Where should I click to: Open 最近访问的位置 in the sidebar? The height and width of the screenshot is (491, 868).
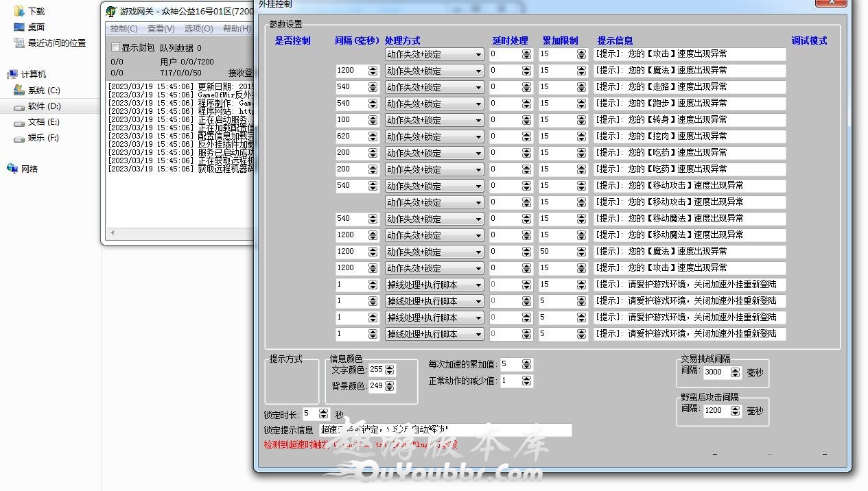(56, 43)
